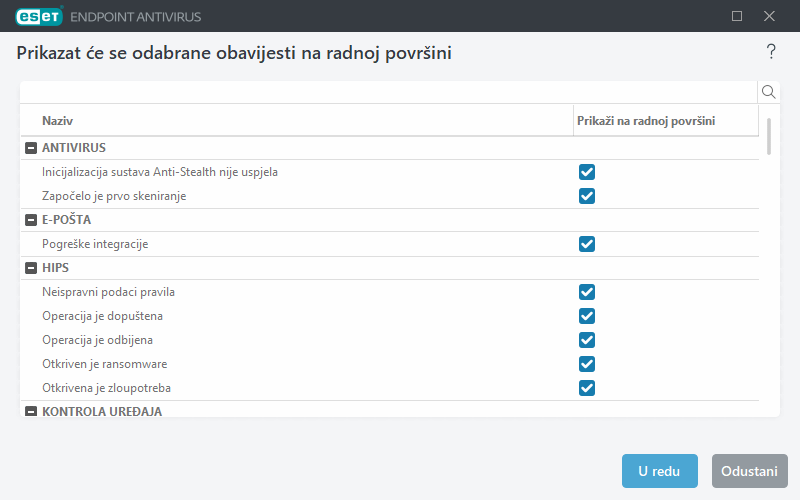Click the search magnifier icon
Image resolution: width=800 pixels, height=500 pixels.
768,92
